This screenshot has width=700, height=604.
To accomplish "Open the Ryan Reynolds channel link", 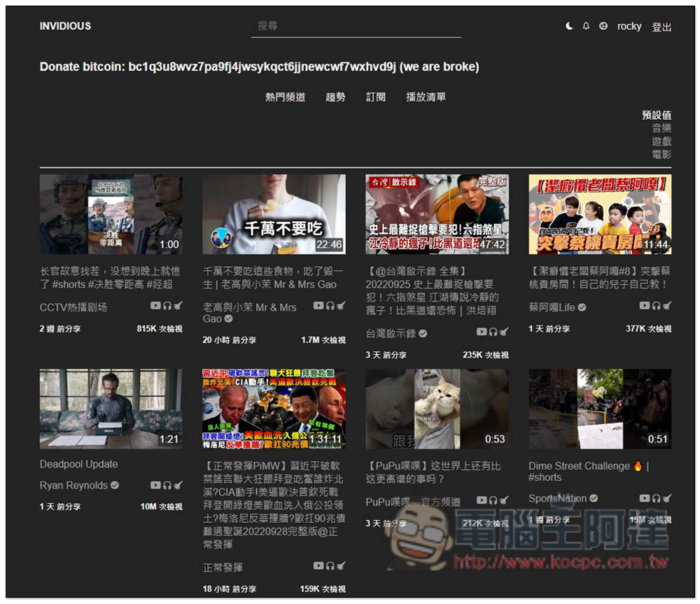I will click(x=73, y=485).
